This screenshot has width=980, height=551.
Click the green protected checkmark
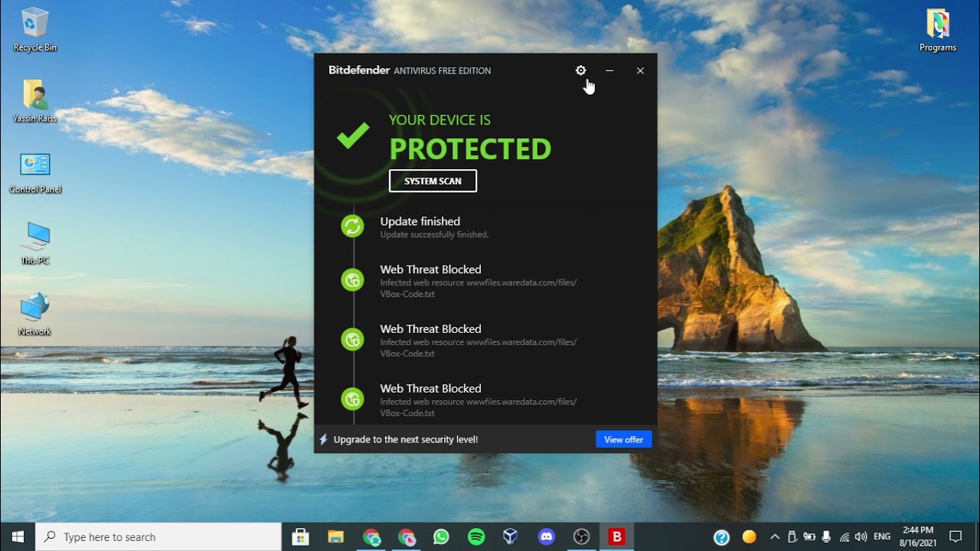coord(353,135)
